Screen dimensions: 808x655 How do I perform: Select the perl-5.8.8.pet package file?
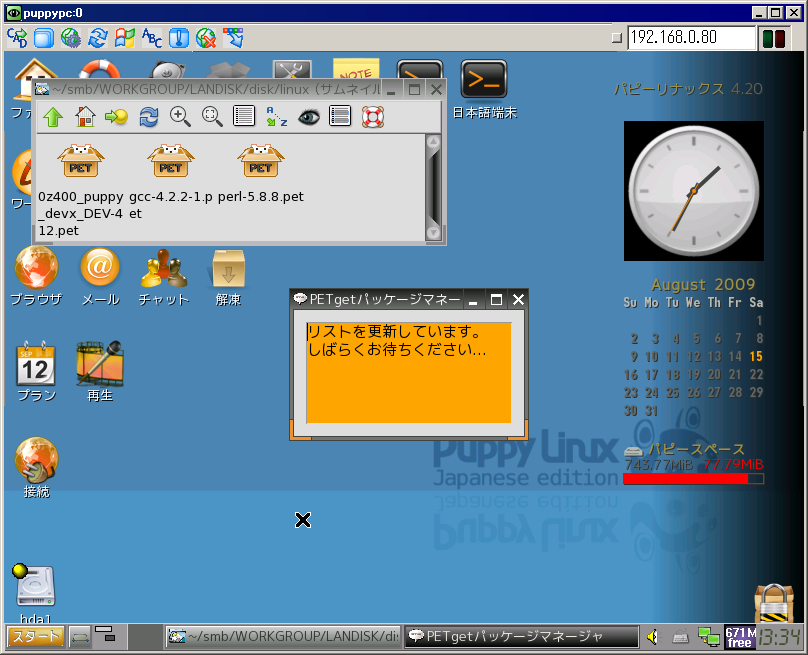[261, 174]
